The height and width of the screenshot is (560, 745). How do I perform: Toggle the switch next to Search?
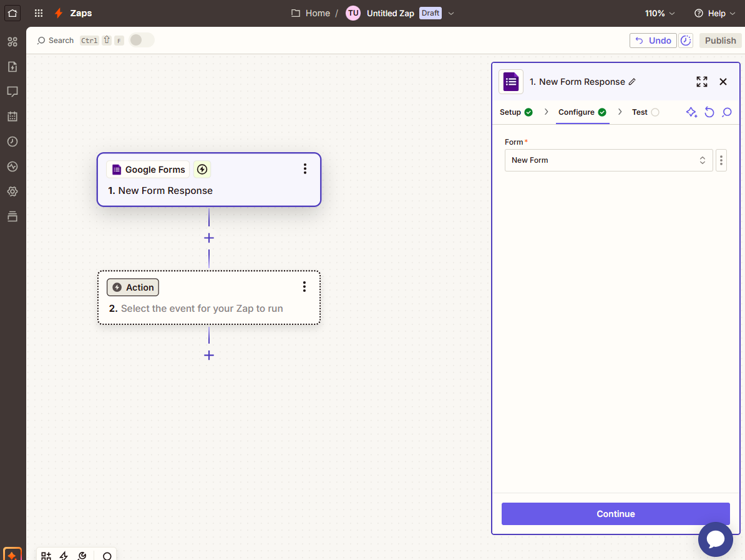pos(142,41)
